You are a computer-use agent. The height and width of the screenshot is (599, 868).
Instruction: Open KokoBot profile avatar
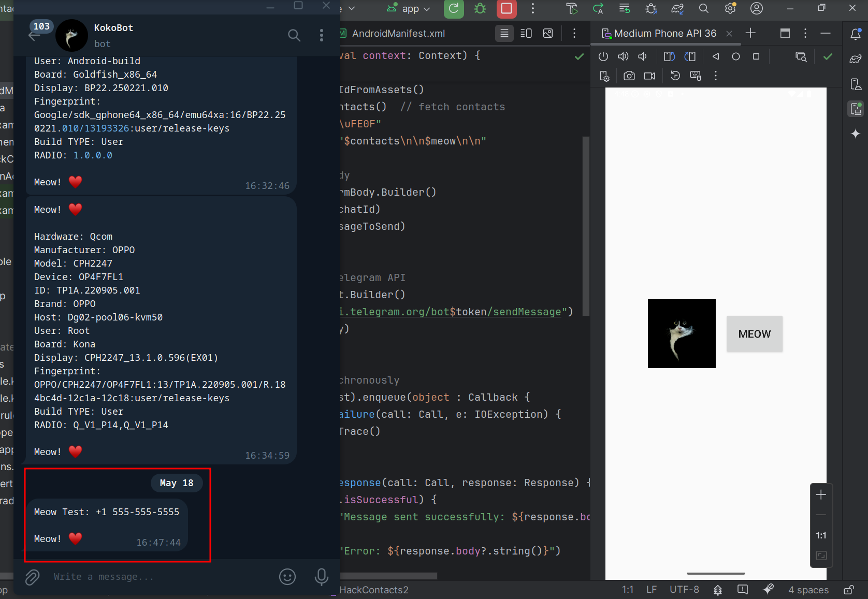(x=71, y=35)
